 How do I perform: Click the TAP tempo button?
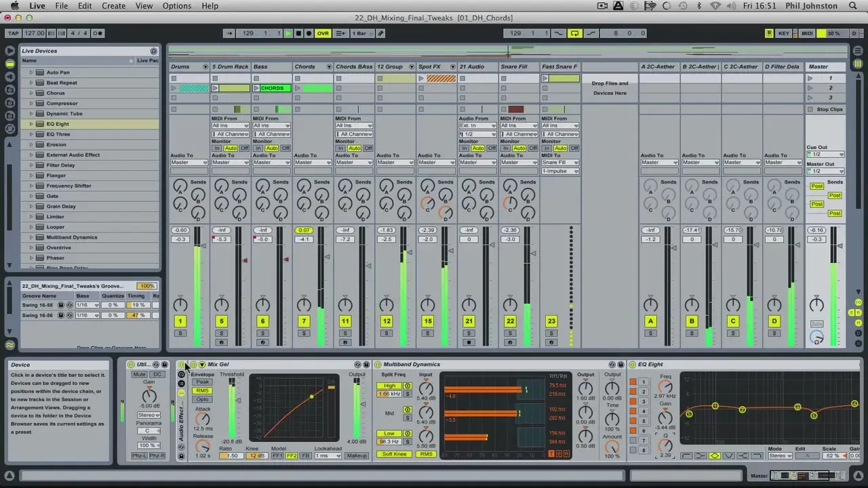click(x=13, y=33)
